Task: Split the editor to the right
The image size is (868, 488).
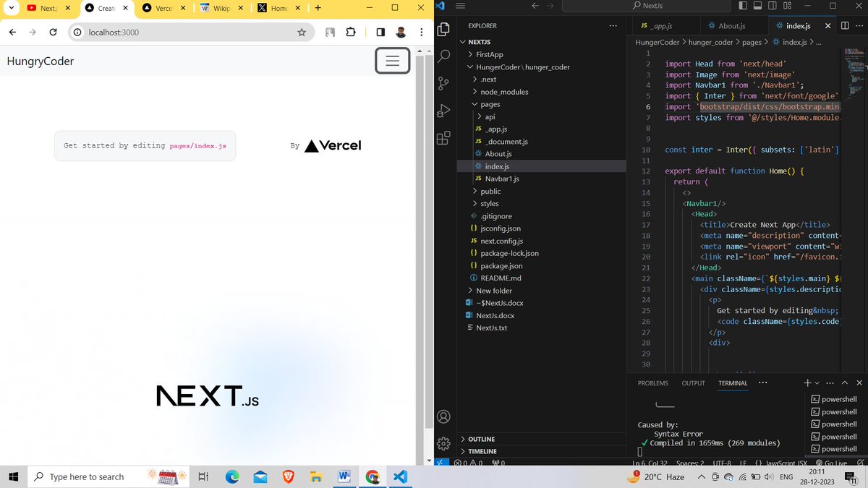Action: pos(845,25)
